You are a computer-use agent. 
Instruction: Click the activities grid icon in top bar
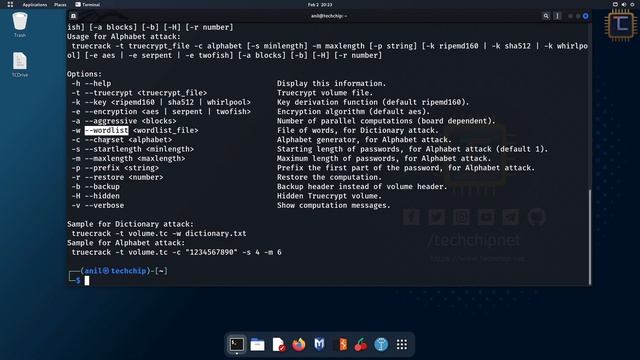point(10,4)
